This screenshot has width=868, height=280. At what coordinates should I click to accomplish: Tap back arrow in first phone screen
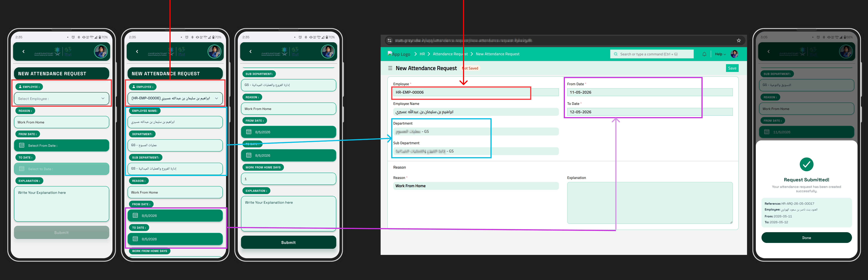point(23,52)
